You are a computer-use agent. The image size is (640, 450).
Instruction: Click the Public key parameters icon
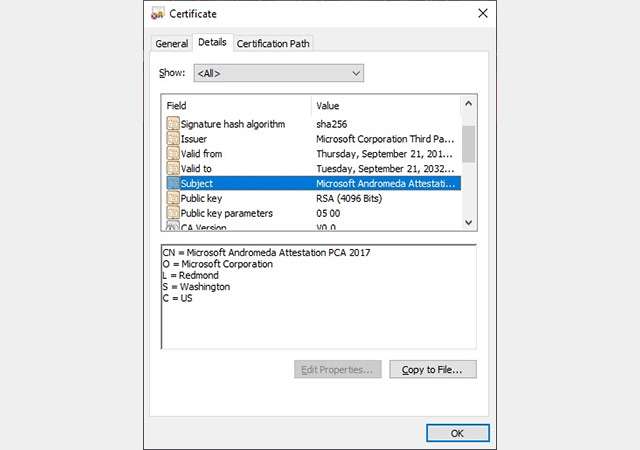click(173, 214)
